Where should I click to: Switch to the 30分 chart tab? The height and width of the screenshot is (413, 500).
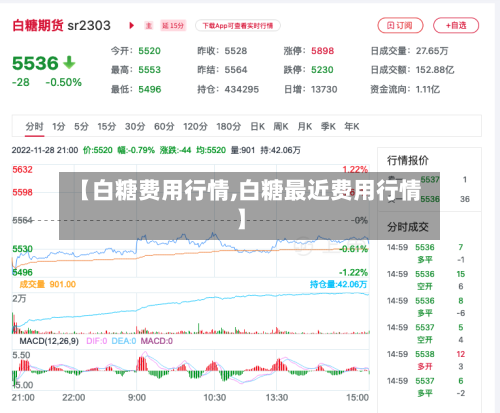pos(135,127)
